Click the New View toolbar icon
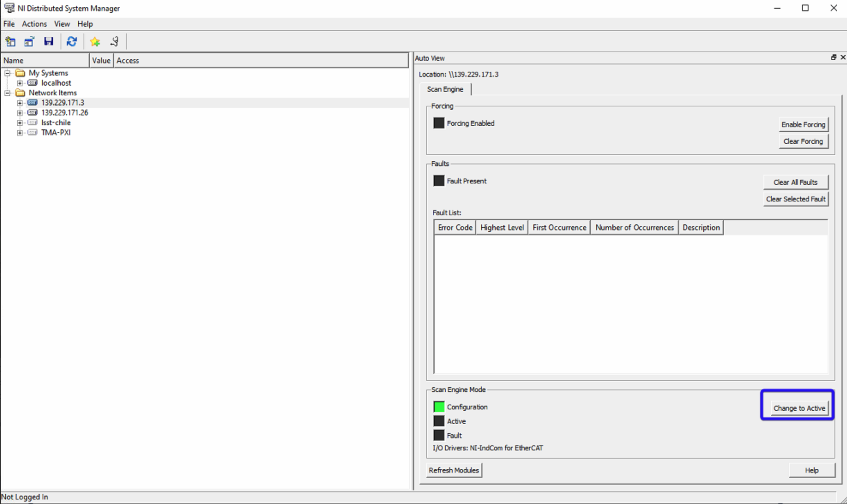 [x=10, y=42]
